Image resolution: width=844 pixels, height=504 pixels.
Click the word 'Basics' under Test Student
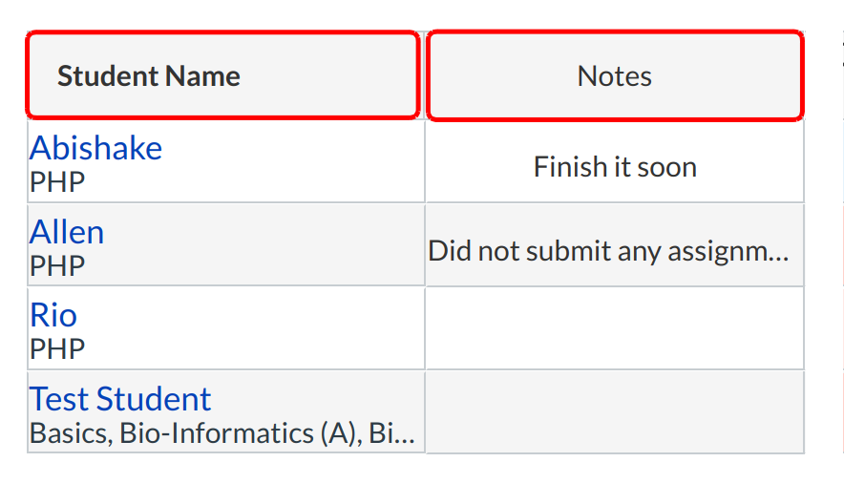click(70, 433)
